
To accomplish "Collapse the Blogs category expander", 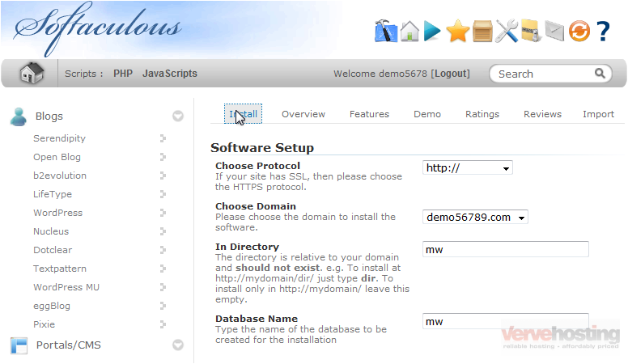I will click(x=178, y=116).
